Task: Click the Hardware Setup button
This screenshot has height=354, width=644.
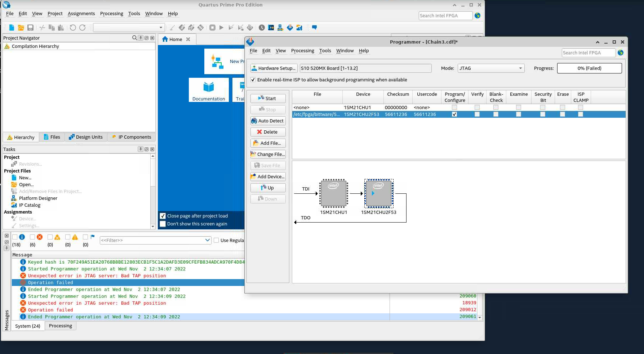Action: [x=274, y=68]
